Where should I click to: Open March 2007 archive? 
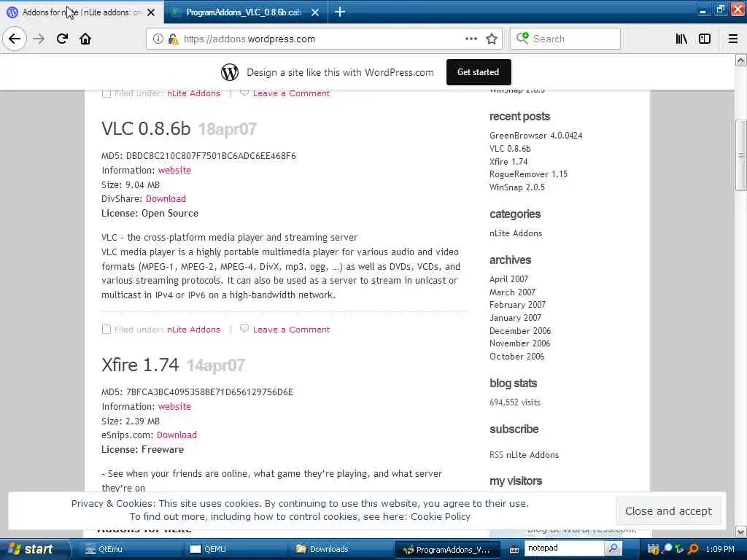point(513,292)
